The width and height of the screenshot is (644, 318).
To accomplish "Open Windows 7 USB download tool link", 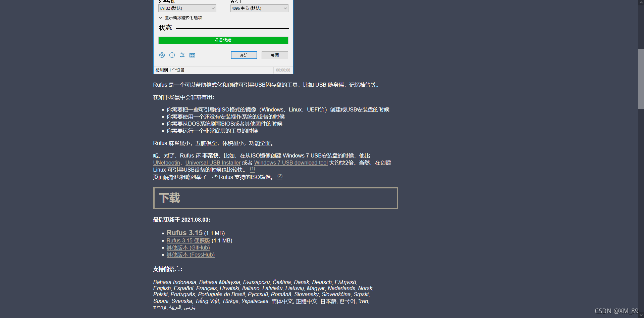I will point(291,163).
